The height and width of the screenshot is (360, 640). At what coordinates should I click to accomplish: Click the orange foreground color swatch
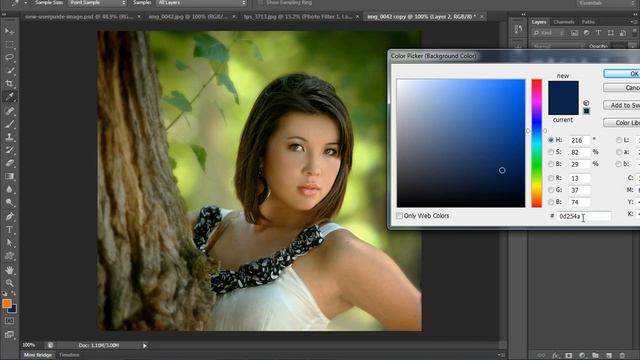tap(7, 303)
